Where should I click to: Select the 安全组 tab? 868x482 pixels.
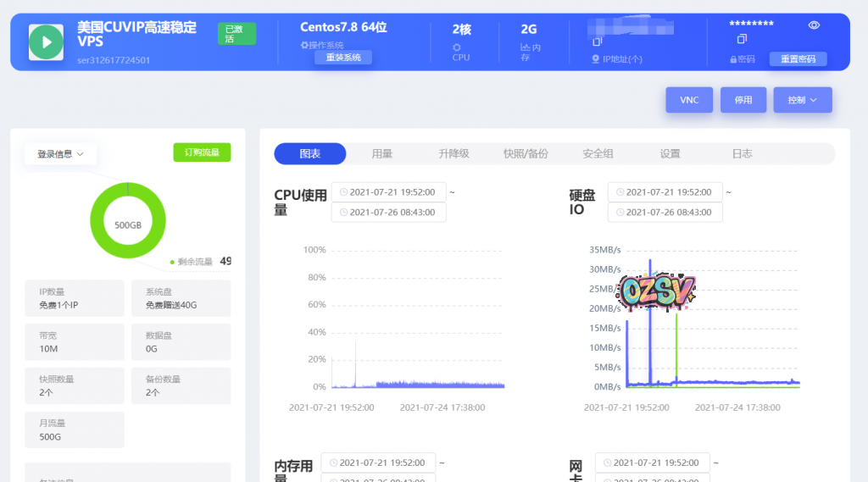(598, 153)
